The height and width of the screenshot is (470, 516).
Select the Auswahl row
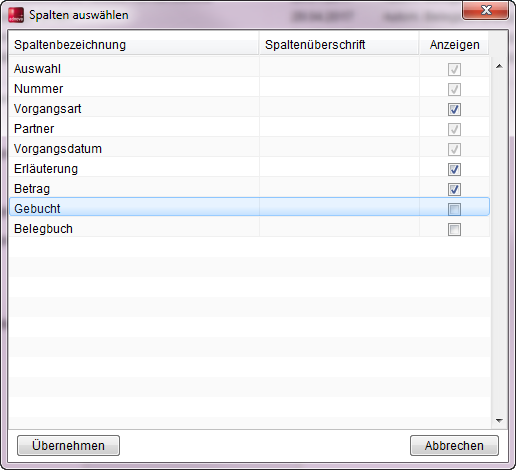pyautogui.click(x=249, y=69)
